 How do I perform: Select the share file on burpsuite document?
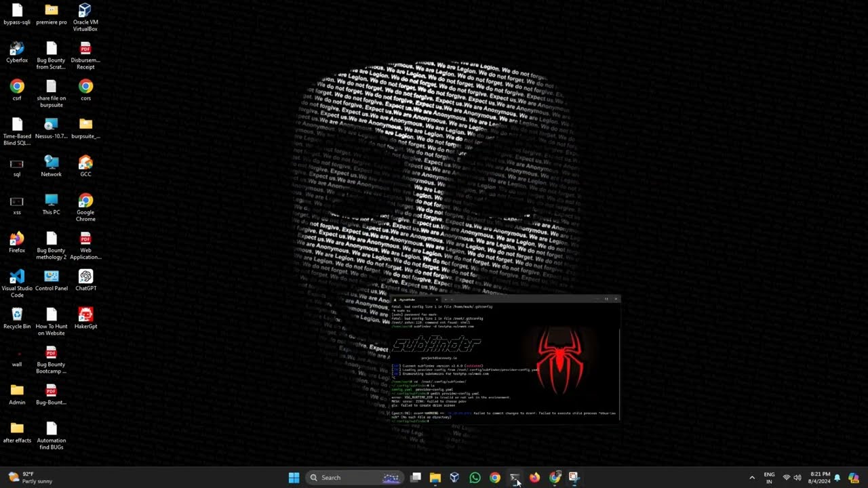[52, 94]
